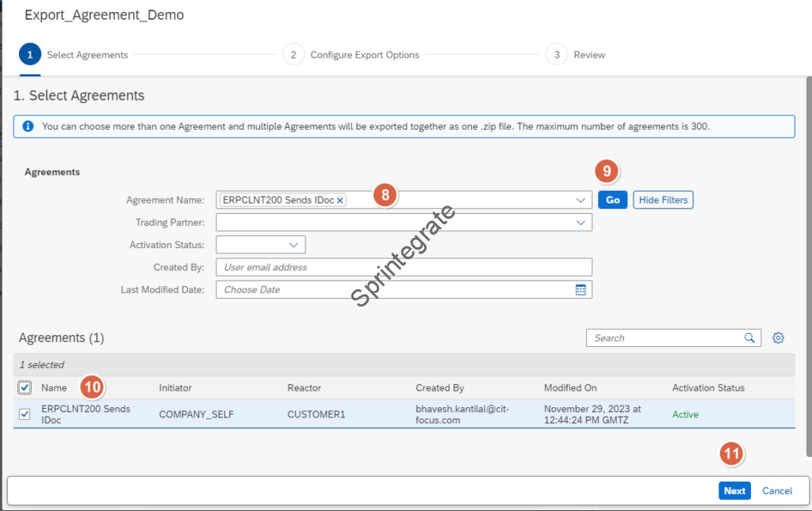Screen dimensions: 812x511
Task: Click the agreements Search field
Action: point(665,338)
